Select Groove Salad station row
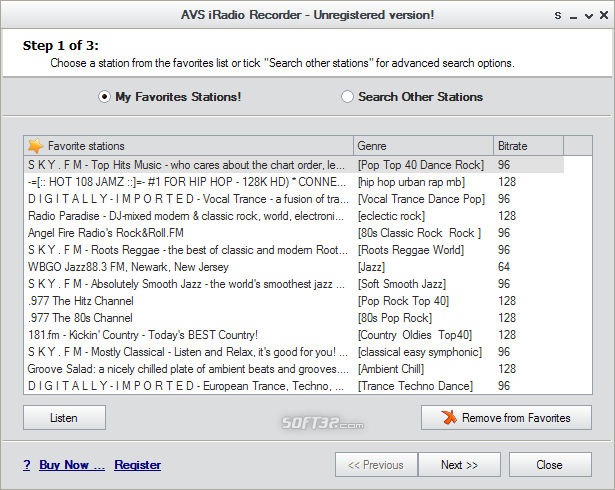 [x=294, y=369]
